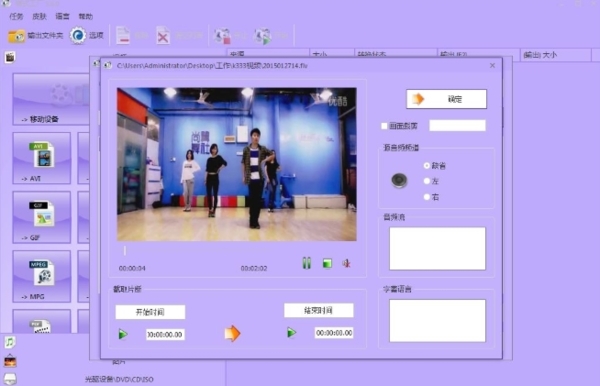Click the 大小 column header
This screenshot has height=386, width=600.
(x=332, y=54)
